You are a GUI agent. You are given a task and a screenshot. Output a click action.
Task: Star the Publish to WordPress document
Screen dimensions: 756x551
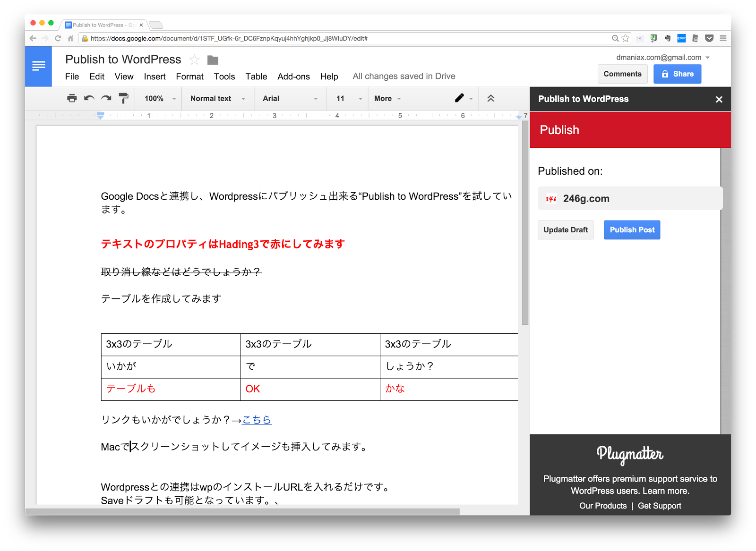[x=194, y=60]
